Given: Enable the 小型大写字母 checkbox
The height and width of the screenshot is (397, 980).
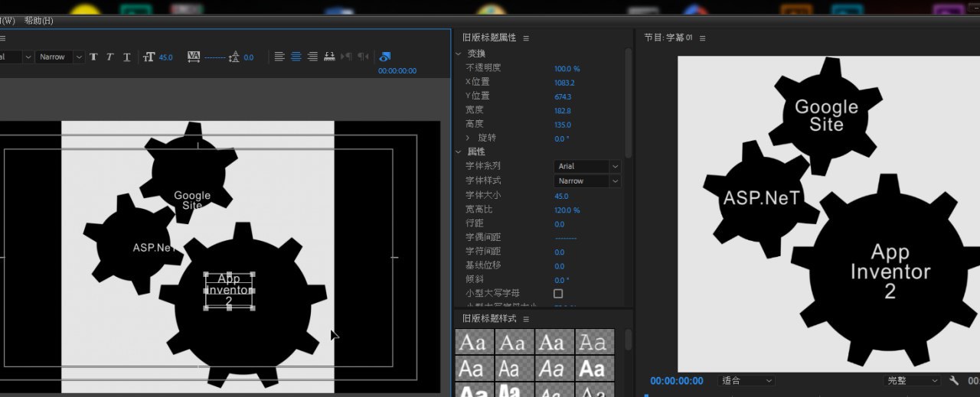Looking at the screenshot, I should [x=558, y=294].
